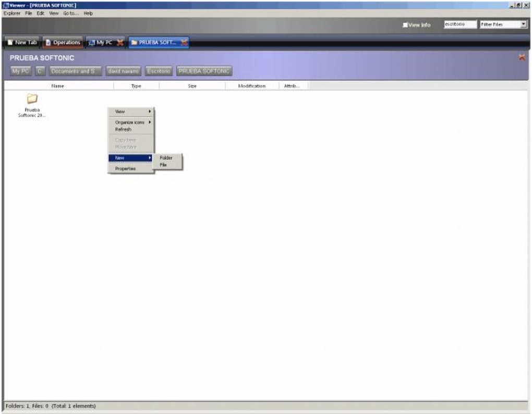Viewport: 532px width, 414px height.
Task: Open the Prueba Softonic 20 folder icon
Action: coord(32,99)
